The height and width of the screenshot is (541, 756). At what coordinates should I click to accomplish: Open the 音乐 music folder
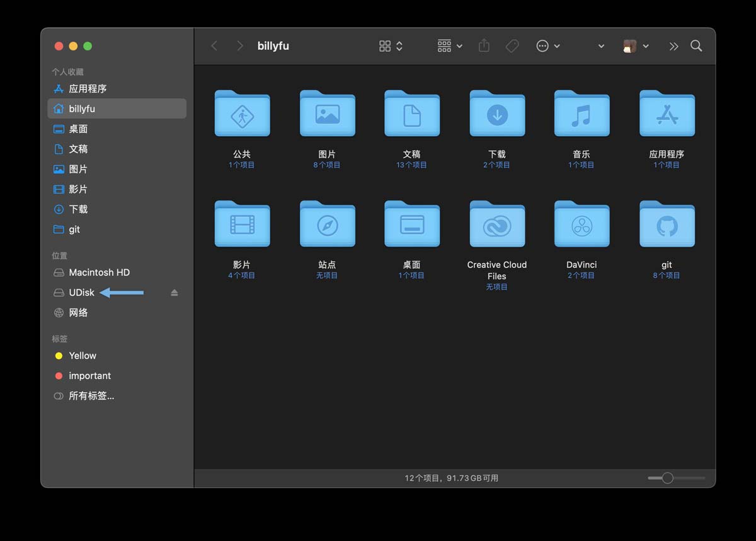click(x=581, y=114)
